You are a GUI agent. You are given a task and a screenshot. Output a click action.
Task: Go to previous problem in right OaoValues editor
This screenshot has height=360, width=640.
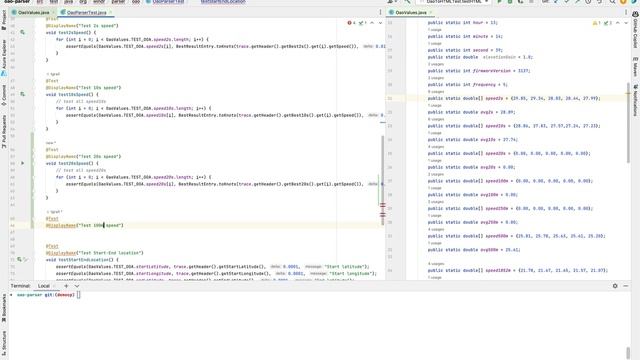[x=618, y=23]
